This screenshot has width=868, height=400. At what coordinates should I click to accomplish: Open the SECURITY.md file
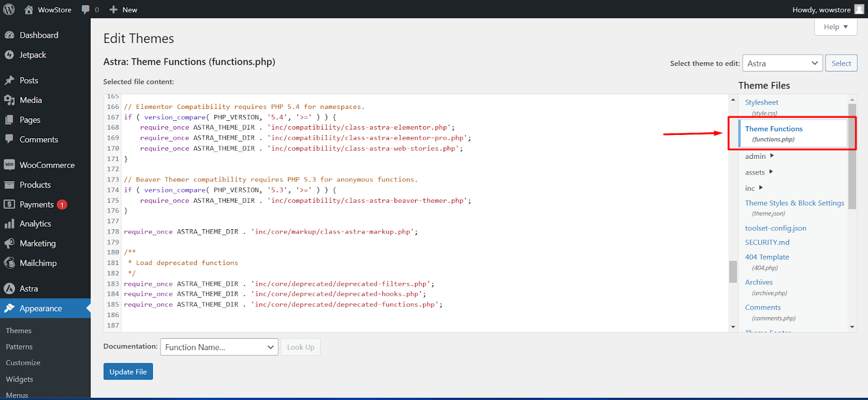767,242
